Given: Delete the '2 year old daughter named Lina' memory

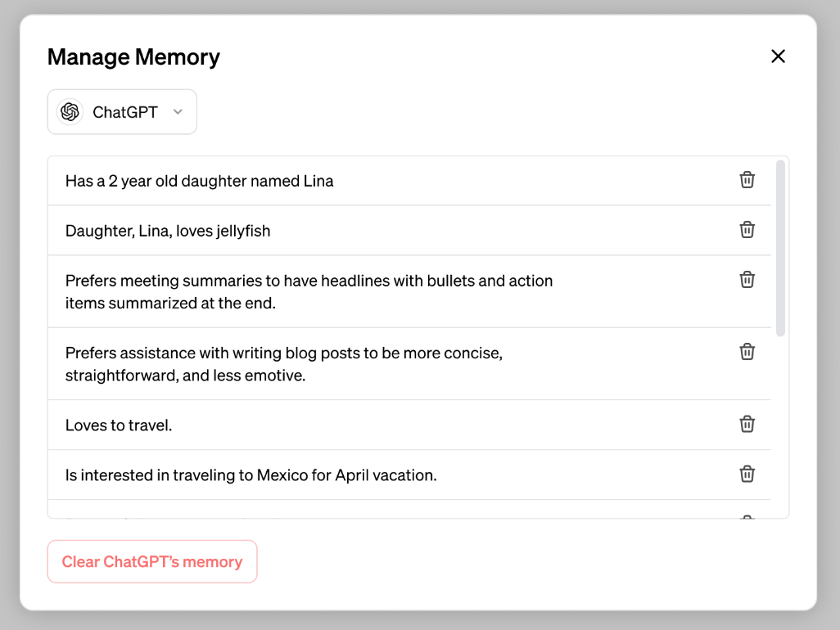Looking at the screenshot, I should pyautogui.click(x=747, y=180).
